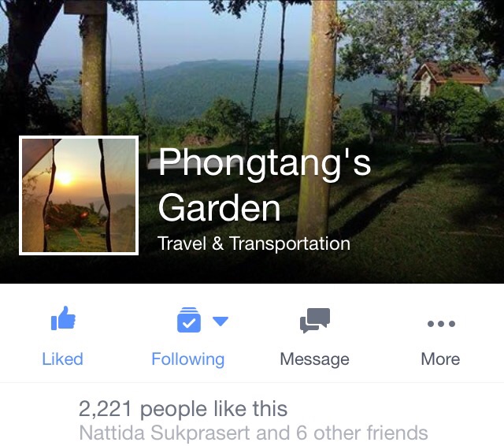504x446 pixels.
Task: Click the Nattida Sukprasert name
Action: (165, 433)
